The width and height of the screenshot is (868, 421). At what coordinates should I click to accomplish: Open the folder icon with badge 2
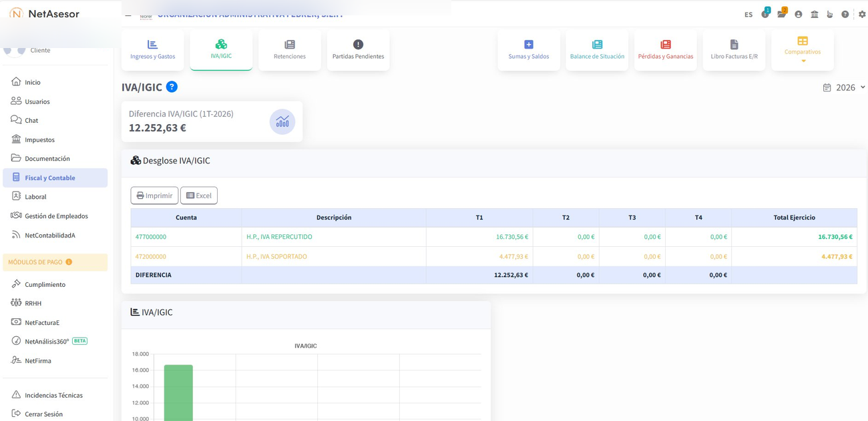(781, 14)
